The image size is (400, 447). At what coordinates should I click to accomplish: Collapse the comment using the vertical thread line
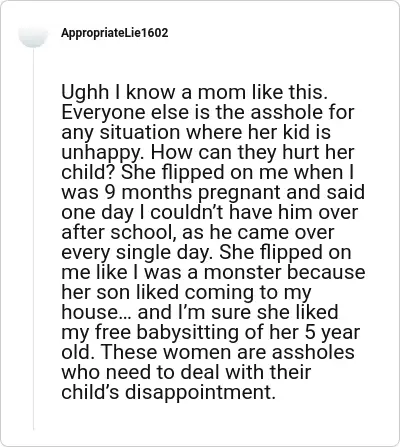pyautogui.click(x=33, y=238)
